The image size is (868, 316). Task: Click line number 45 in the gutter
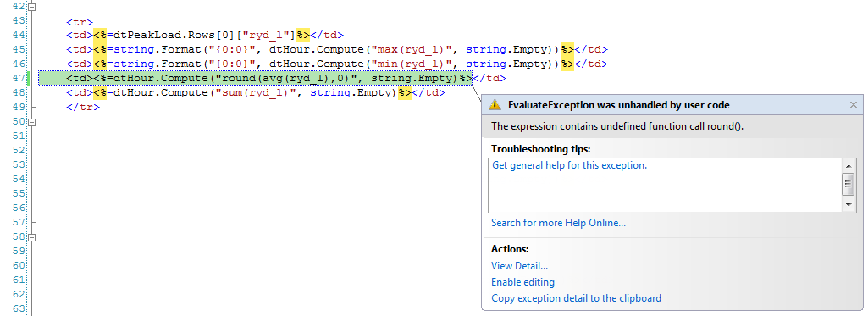[19, 49]
